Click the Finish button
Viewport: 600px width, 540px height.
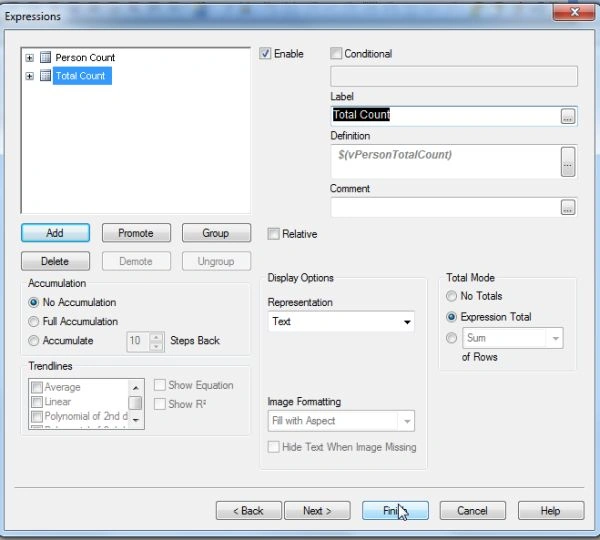(x=395, y=511)
